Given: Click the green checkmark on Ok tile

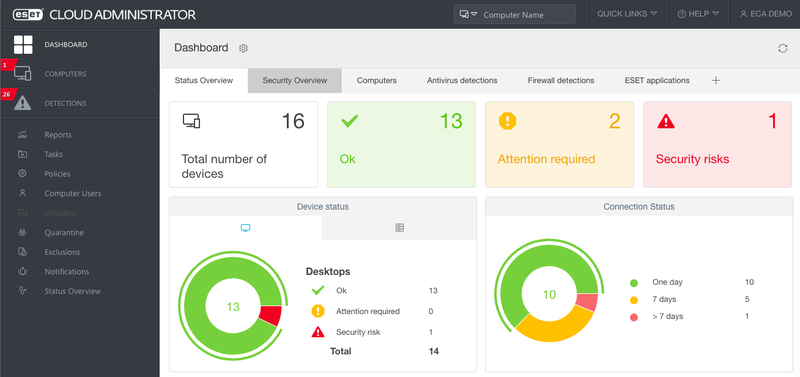Looking at the screenshot, I should 349,121.
